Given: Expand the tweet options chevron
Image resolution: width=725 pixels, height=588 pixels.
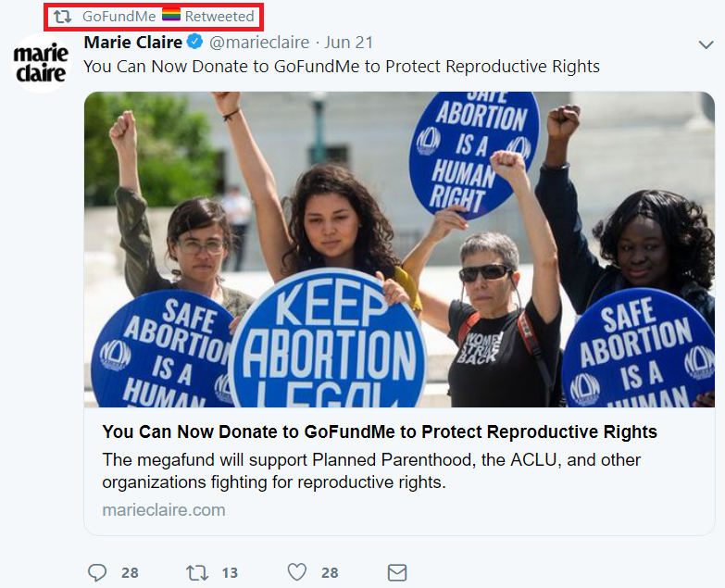Looking at the screenshot, I should [706, 44].
